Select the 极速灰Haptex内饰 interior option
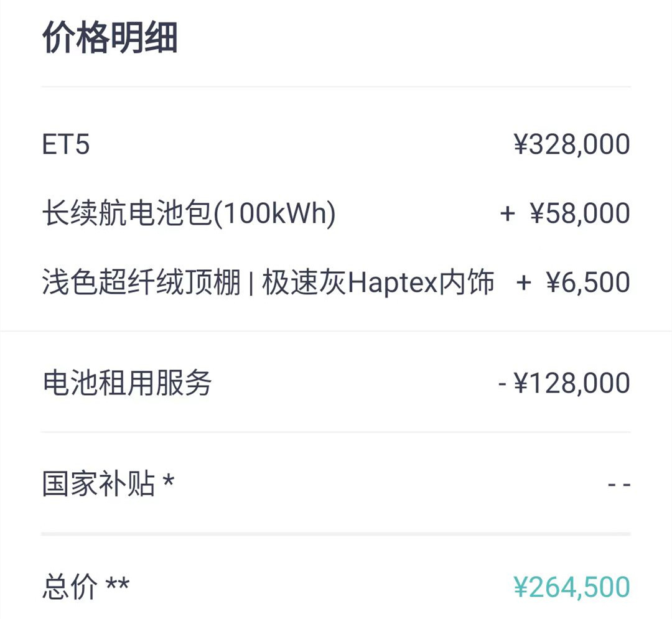 tap(378, 283)
